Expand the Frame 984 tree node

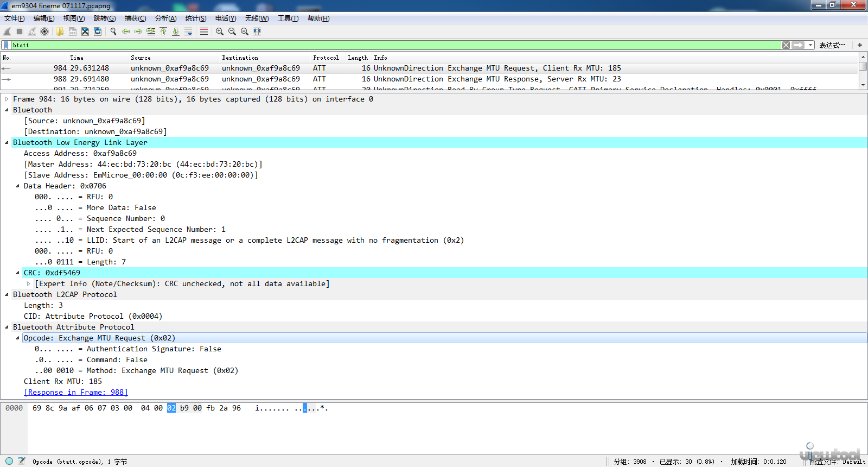pyautogui.click(x=7, y=99)
